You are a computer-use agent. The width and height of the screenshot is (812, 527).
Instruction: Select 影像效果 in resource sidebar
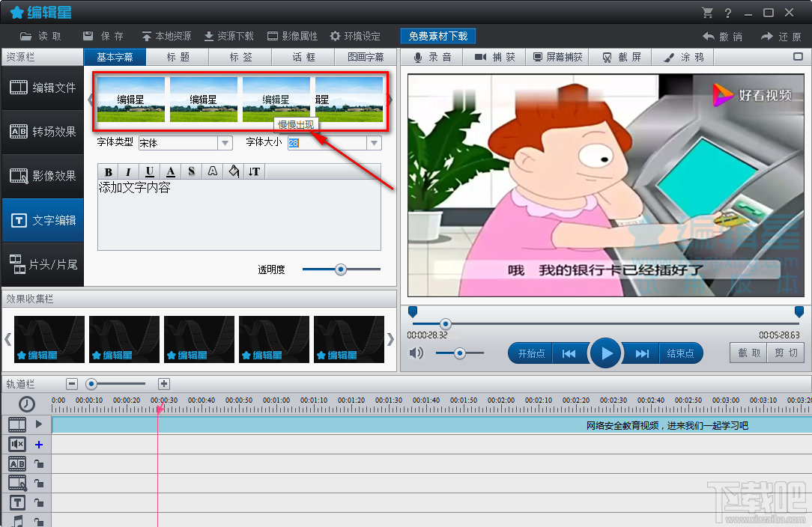coord(43,176)
